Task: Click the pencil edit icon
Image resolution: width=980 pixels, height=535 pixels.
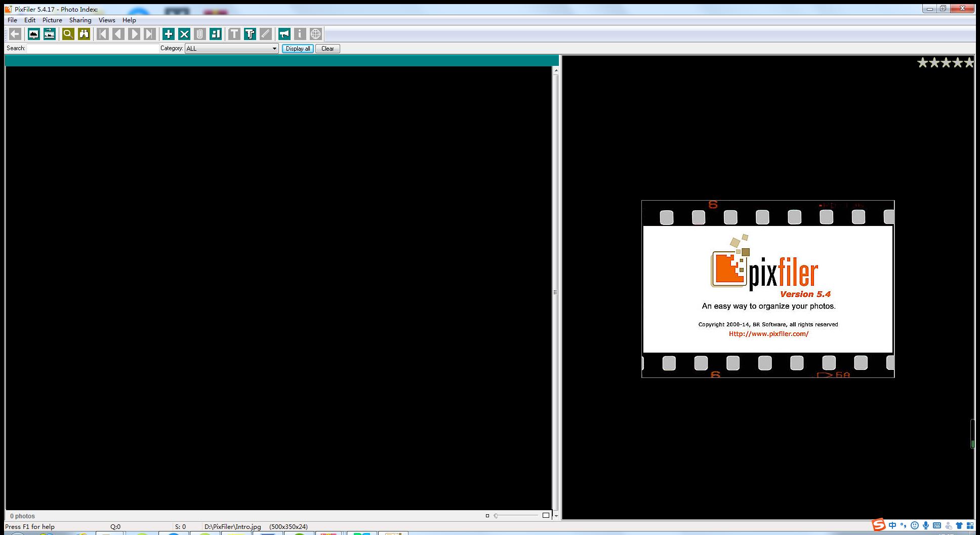Action: coord(265,34)
